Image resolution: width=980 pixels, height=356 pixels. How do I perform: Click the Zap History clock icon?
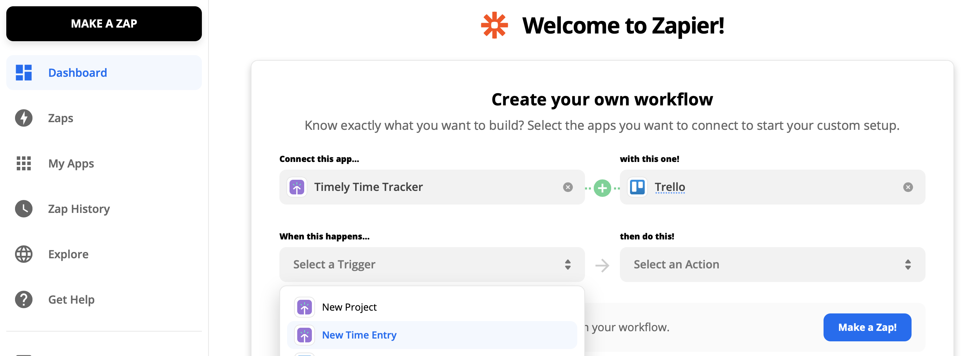[x=24, y=209]
